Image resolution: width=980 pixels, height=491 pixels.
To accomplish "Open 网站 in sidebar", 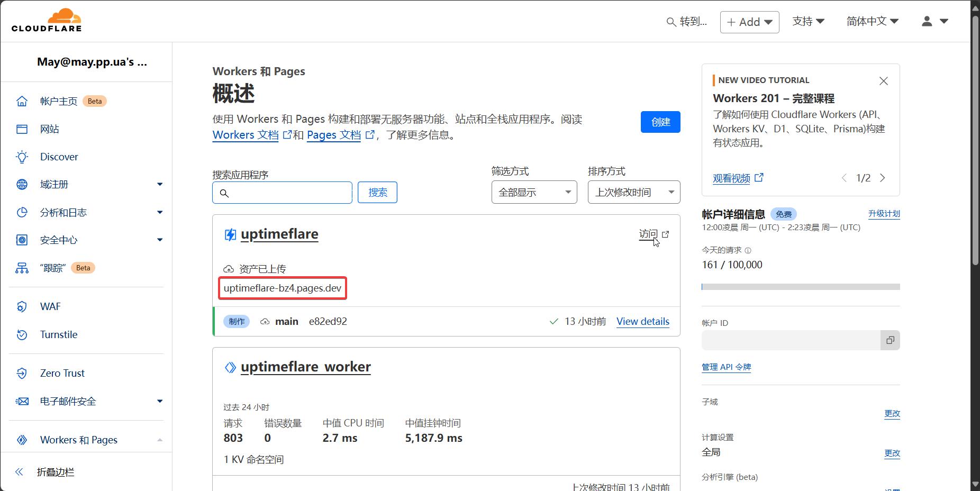I will [x=50, y=129].
